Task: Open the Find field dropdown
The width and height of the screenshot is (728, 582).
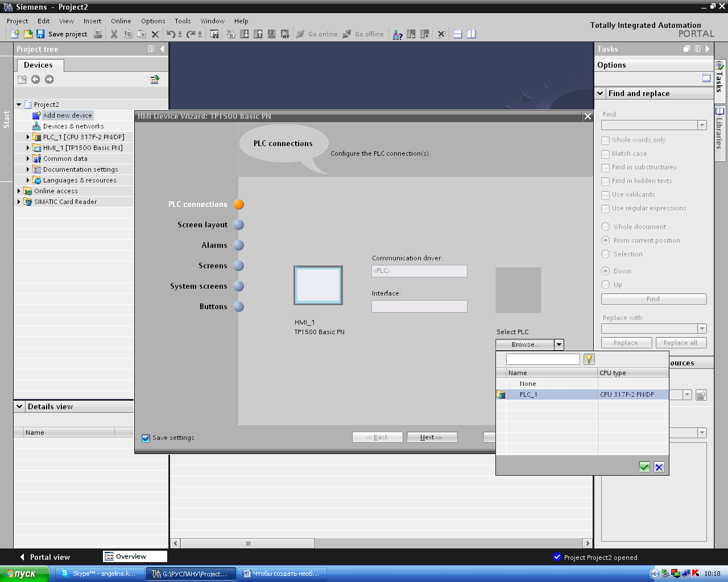Action: point(702,125)
